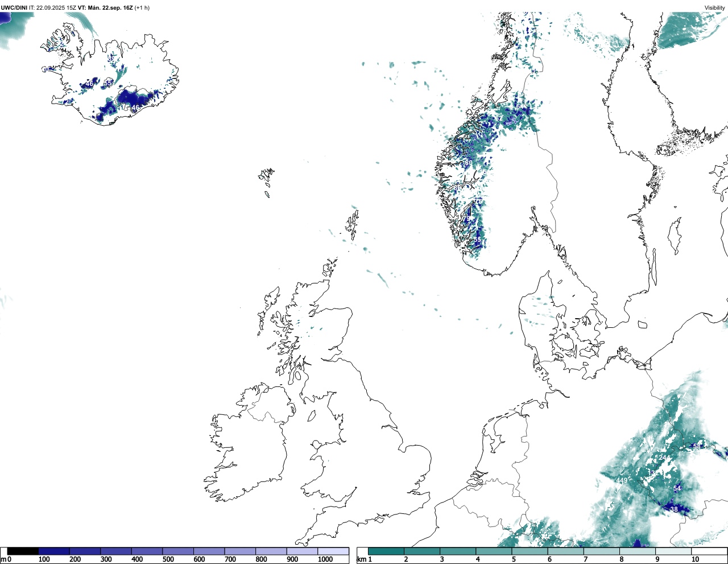Viewport: 728px width, 564px height.
Task: Click the '5' tick label on km legend
Action: (514, 559)
